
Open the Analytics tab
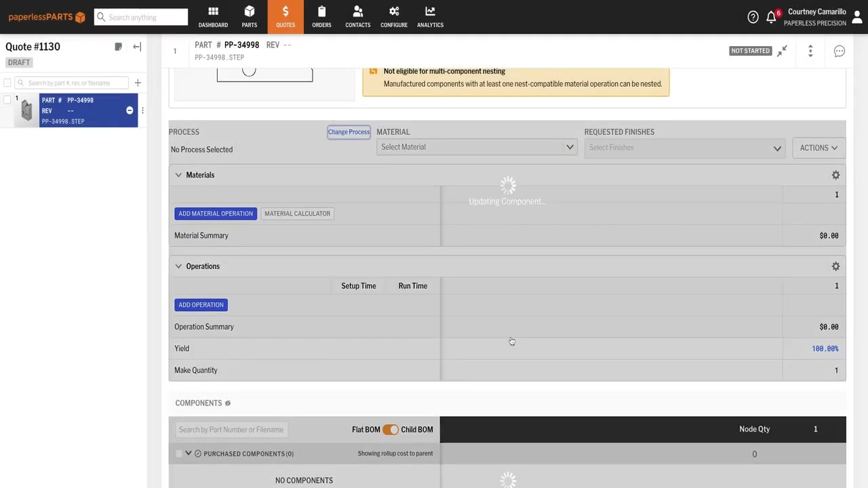(430, 17)
